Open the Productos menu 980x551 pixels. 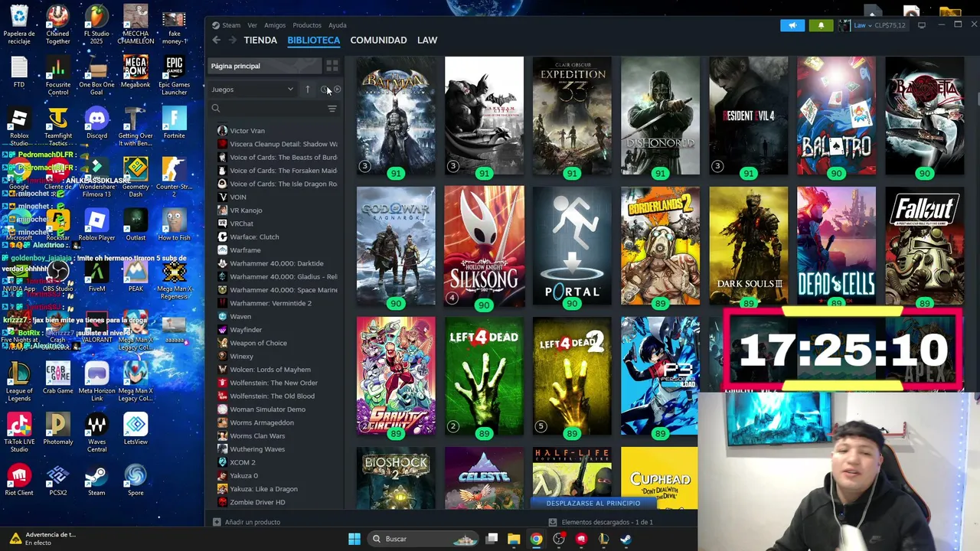tap(307, 25)
